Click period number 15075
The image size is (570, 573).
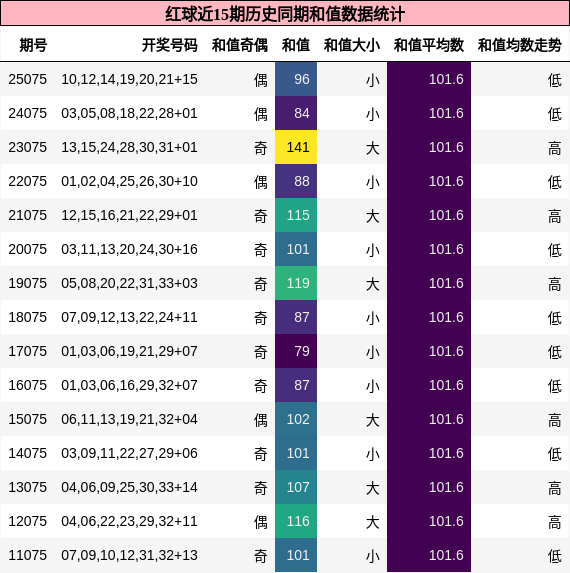point(27,419)
